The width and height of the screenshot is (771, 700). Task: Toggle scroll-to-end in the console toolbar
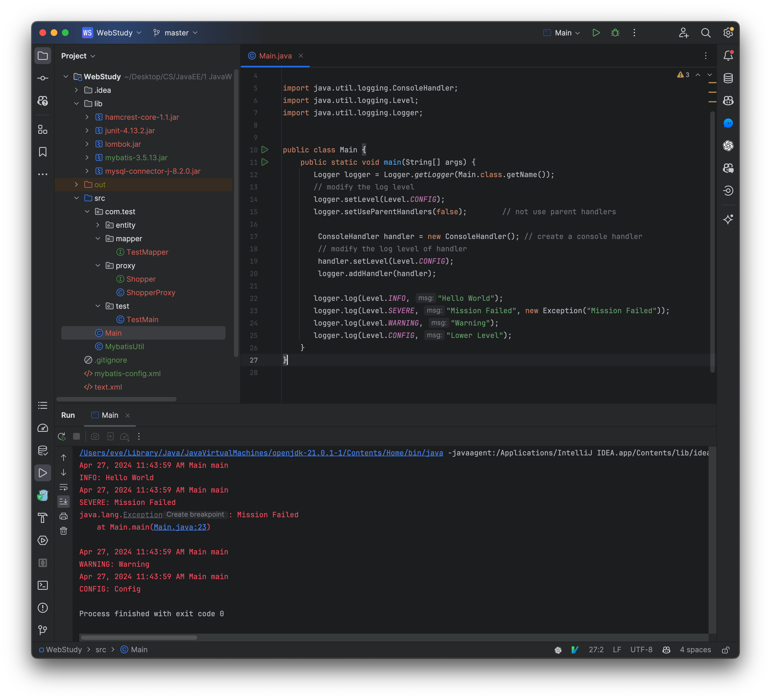point(64,502)
